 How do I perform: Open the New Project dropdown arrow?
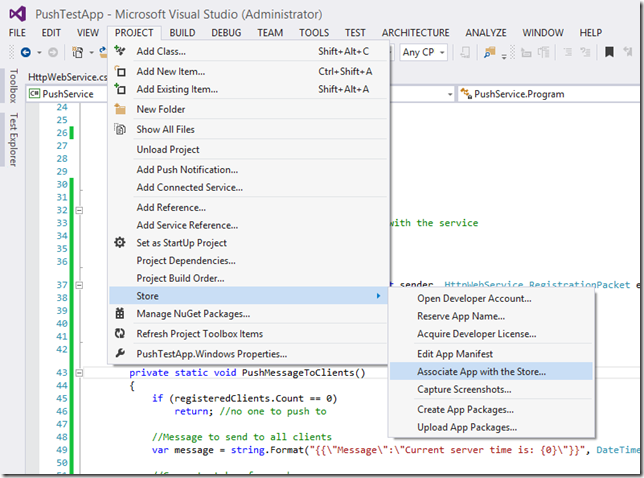click(91, 53)
